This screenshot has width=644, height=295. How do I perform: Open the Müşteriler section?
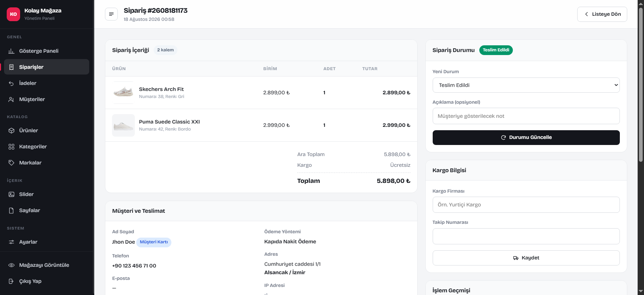coord(47,99)
